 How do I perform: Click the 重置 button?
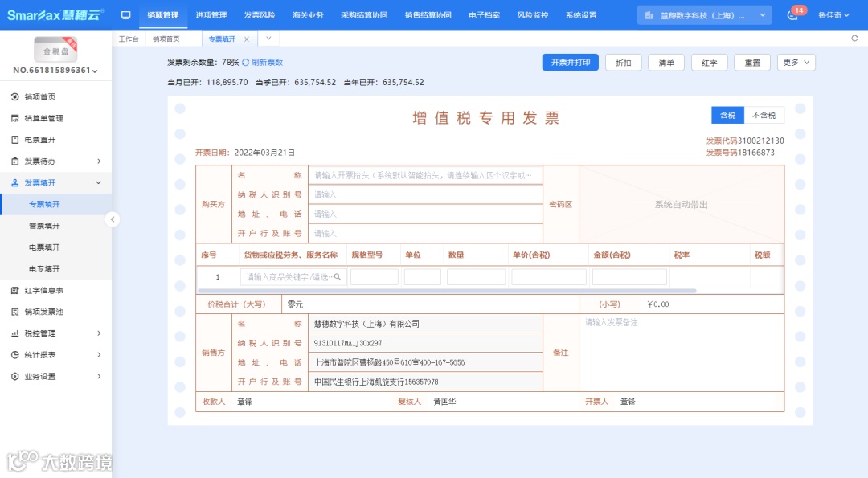pos(752,63)
